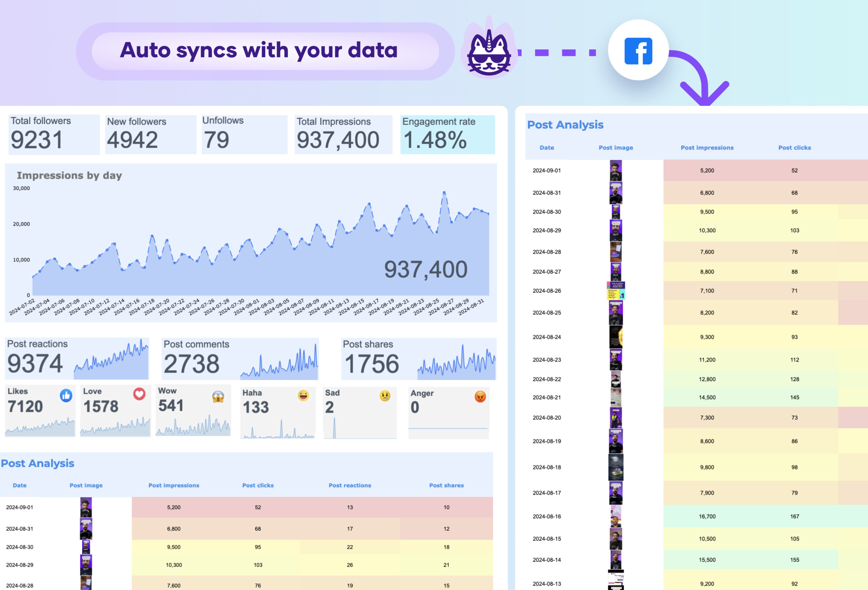Select the Total Impressions stat card
This screenshot has height=590, width=868.
click(x=343, y=134)
